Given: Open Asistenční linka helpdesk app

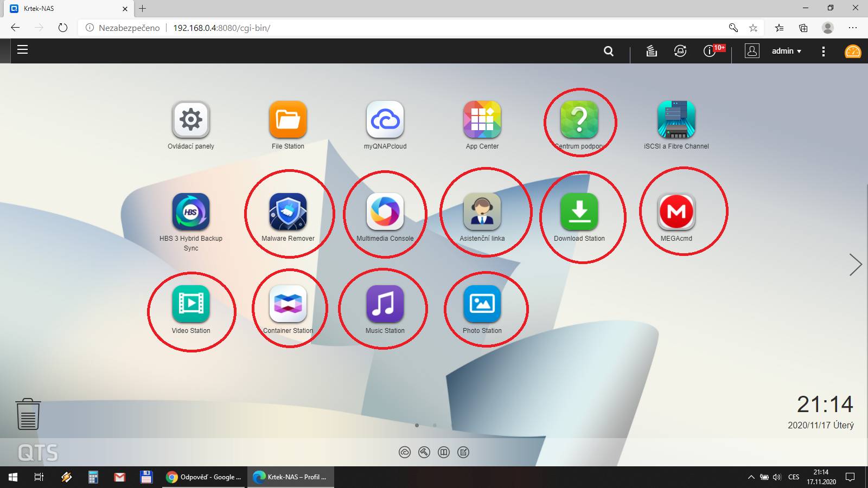Looking at the screenshot, I should 482,211.
